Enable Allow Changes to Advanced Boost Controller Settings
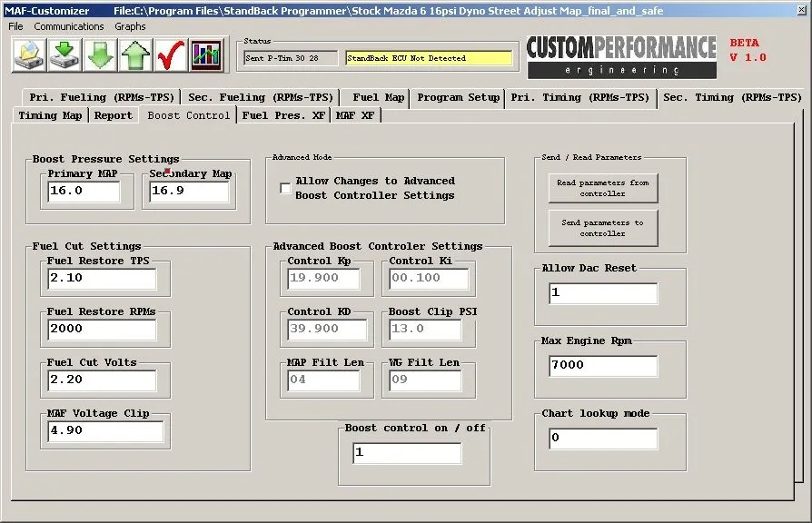 285,187
